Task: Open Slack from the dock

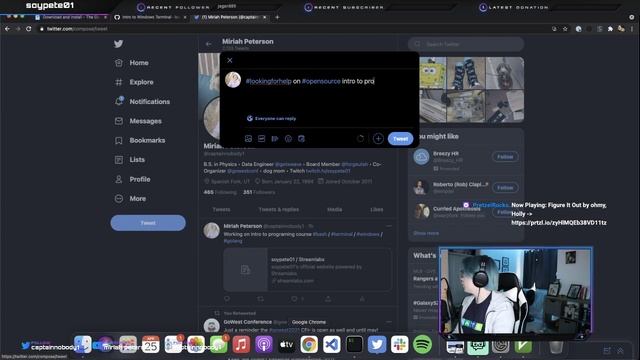Action: click(400, 345)
